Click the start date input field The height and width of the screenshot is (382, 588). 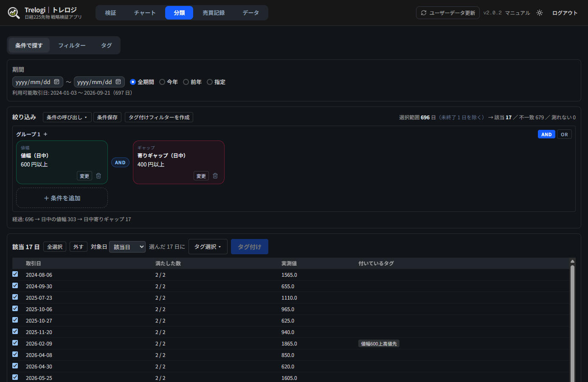38,82
